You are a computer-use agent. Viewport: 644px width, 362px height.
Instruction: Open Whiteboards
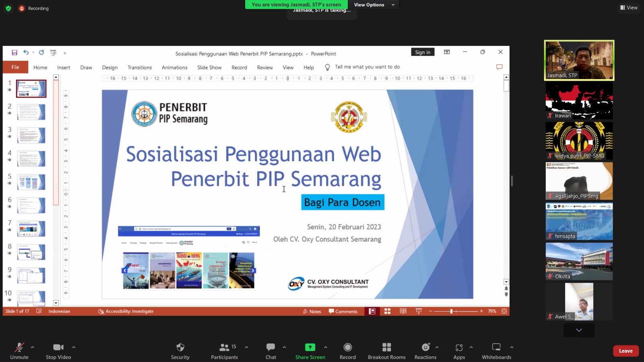(497, 351)
